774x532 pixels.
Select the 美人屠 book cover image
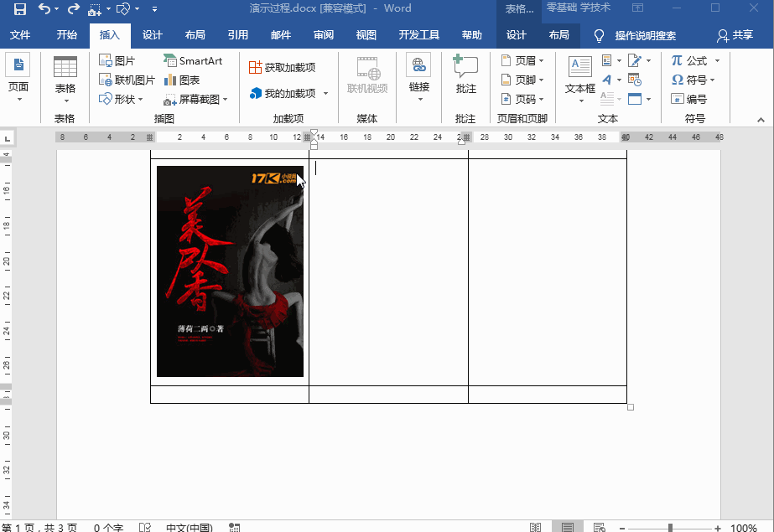pos(230,271)
